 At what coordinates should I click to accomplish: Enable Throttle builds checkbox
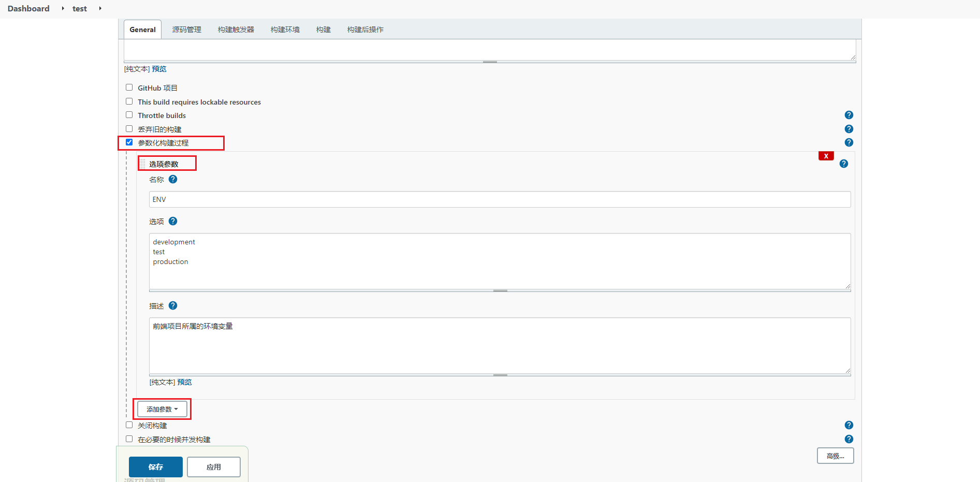129,115
